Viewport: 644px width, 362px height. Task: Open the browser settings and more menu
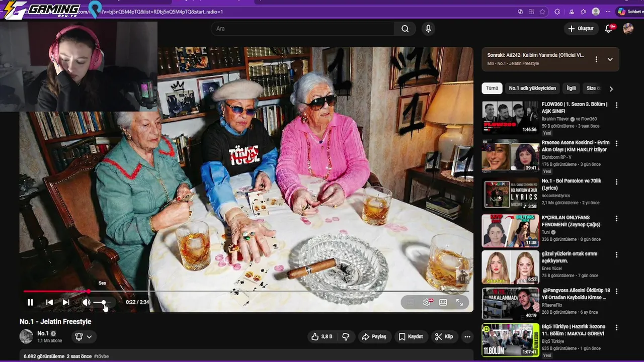point(608,12)
